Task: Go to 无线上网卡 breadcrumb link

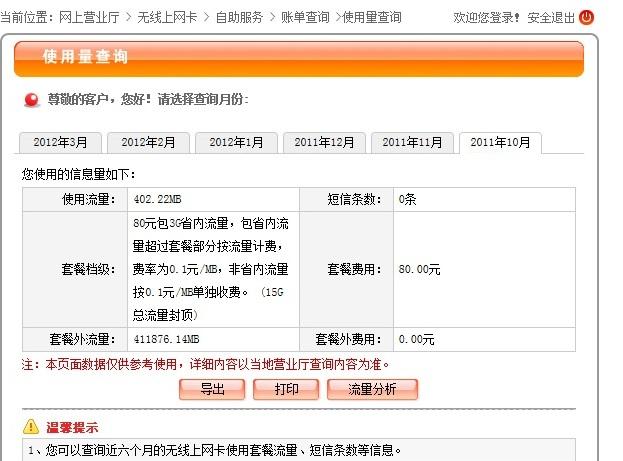Action: pyautogui.click(x=167, y=17)
